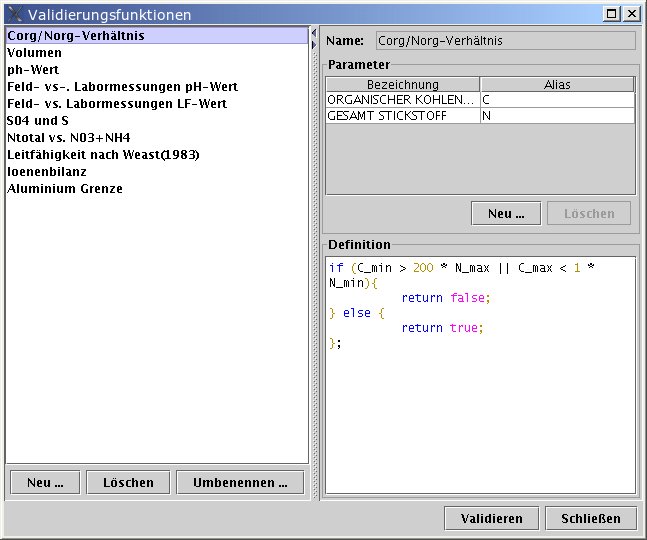Click the number 200 in code
The height and width of the screenshot is (540, 647).
tap(423, 268)
